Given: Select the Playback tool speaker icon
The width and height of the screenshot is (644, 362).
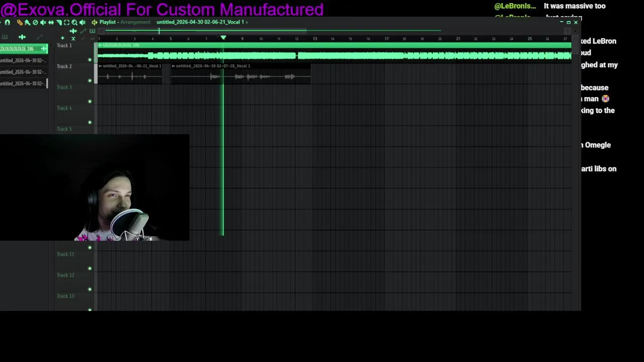Looking at the screenshot, I should click(83, 23).
